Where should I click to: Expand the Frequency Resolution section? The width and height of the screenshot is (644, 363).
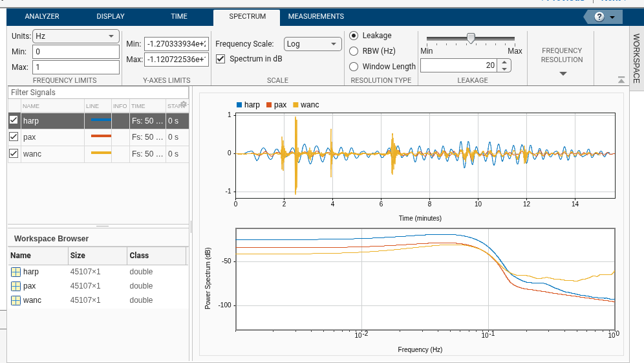tap(563, 74)
